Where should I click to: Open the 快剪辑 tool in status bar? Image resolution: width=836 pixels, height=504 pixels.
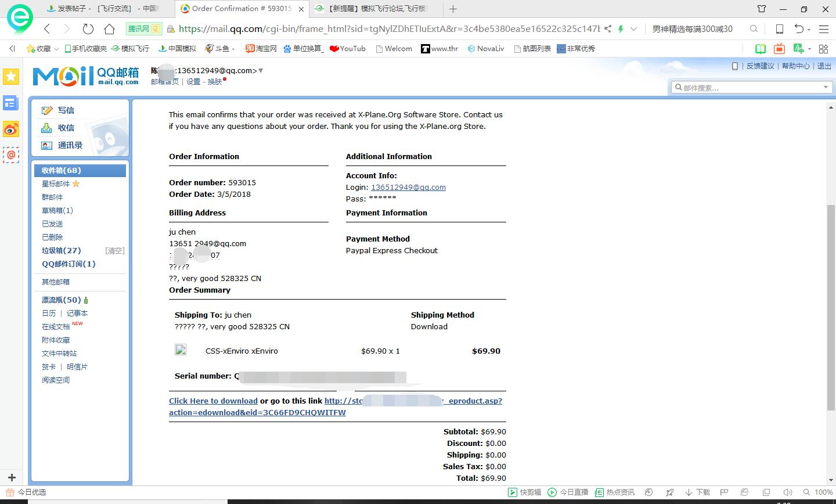pos(525,492)
